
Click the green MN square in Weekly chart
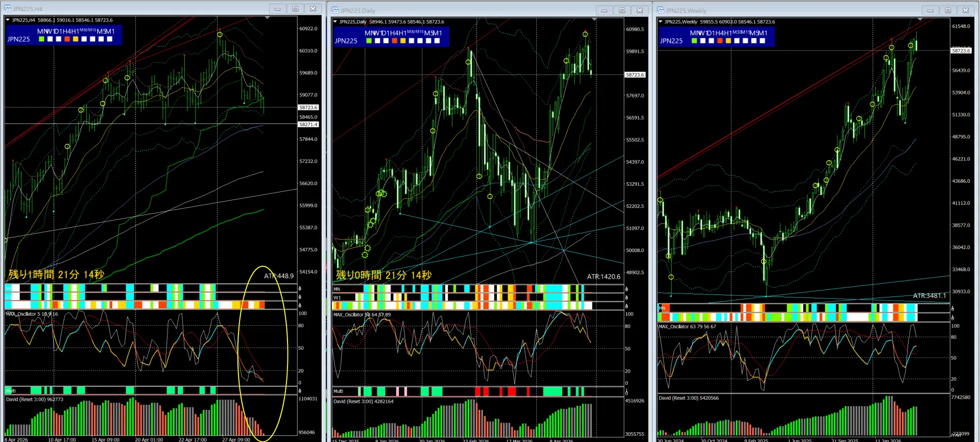tap(694, 41)
